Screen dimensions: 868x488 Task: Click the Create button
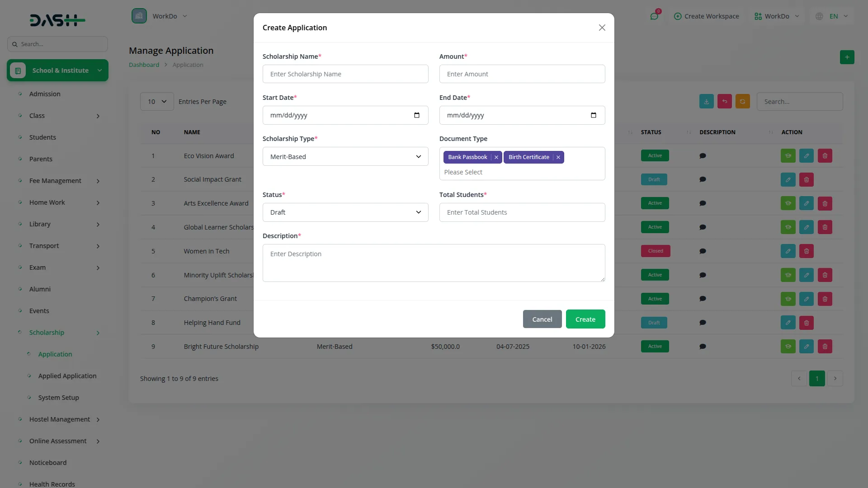585,319
